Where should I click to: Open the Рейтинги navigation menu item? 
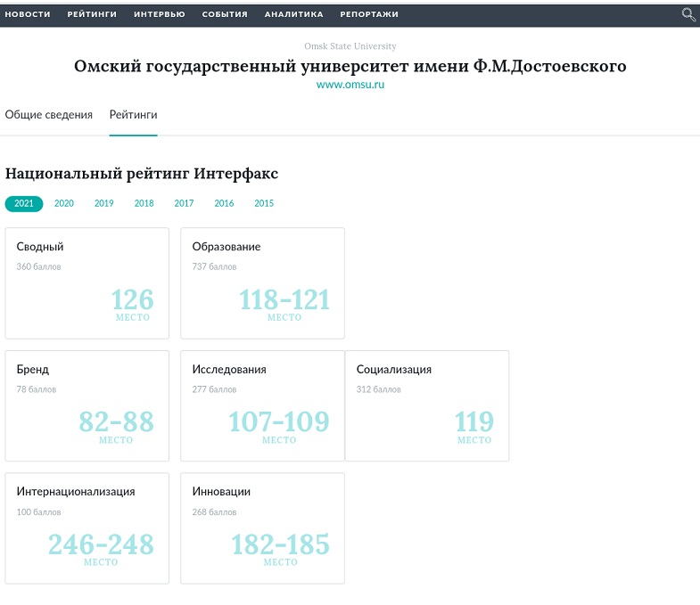(x=92, y=14)
